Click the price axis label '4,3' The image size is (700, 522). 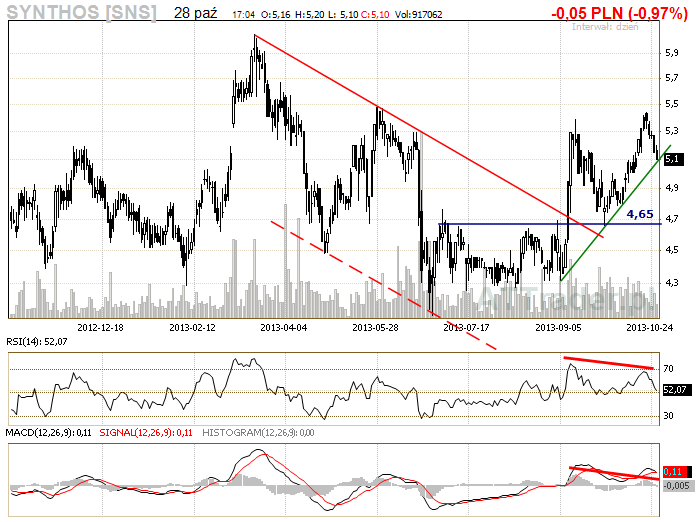(671, 283)
